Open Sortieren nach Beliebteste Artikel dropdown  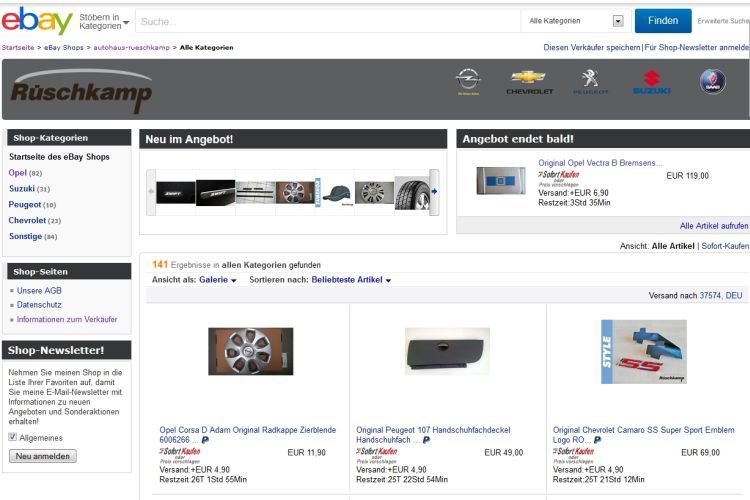tap(351, 280)
